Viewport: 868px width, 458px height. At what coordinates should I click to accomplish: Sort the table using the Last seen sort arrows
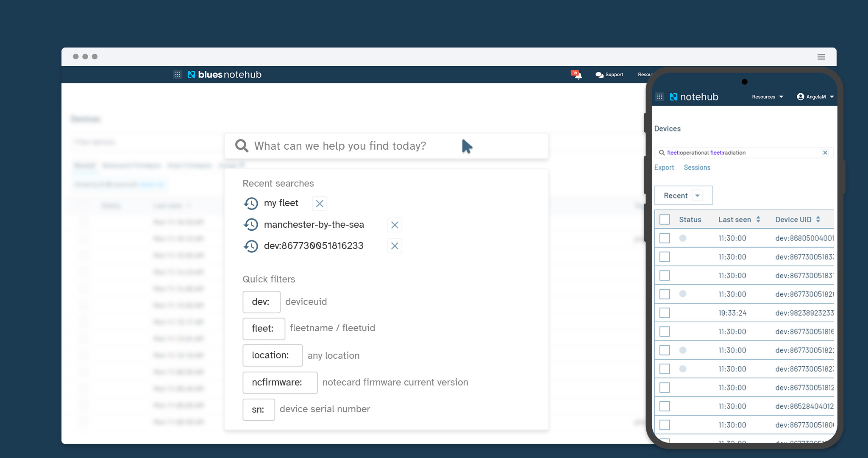[x=759, y=219]
